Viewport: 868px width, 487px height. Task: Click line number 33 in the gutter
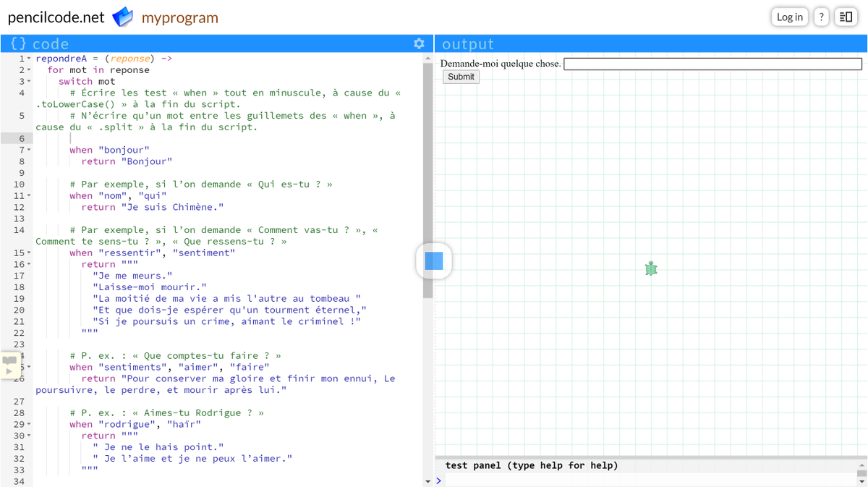click(x=19, y=470)
